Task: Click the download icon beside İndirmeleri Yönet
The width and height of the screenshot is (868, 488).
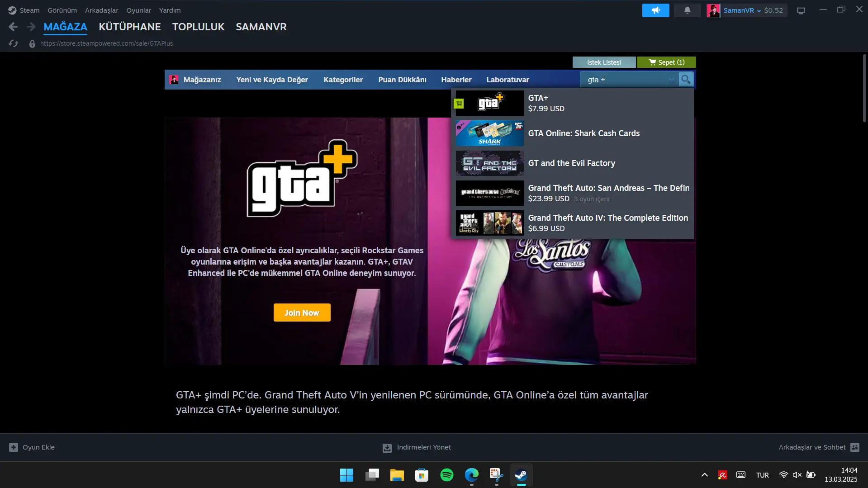Action: click(x=387, y=448)
